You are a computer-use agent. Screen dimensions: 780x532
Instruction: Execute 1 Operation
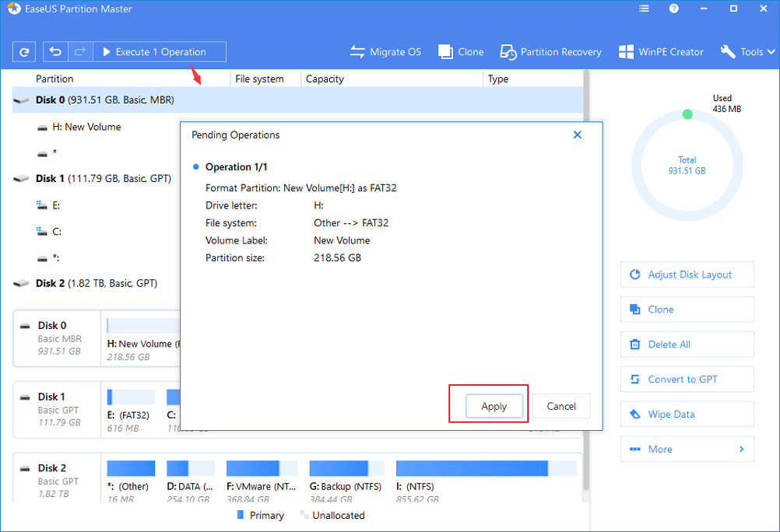(160, 51)
